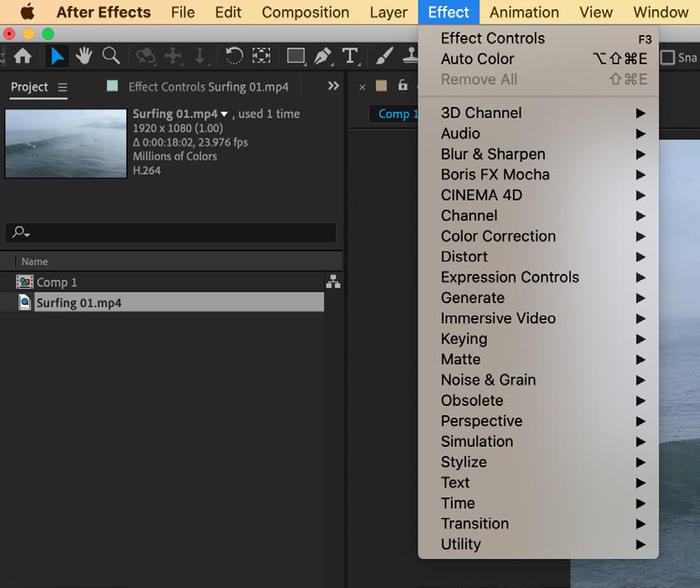700x588 pixels.
Task: Select the Rectangle shape tool
Action: (x=296, y=56)
